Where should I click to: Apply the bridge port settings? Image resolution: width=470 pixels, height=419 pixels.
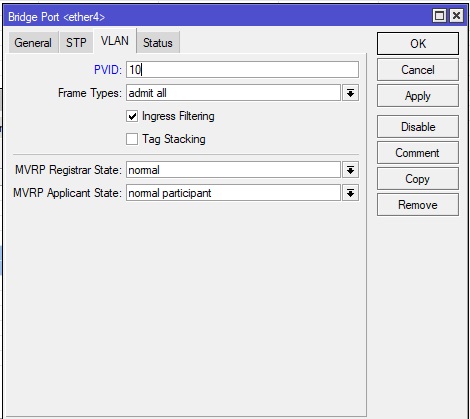pyautogui.click(x=418, y=96)
